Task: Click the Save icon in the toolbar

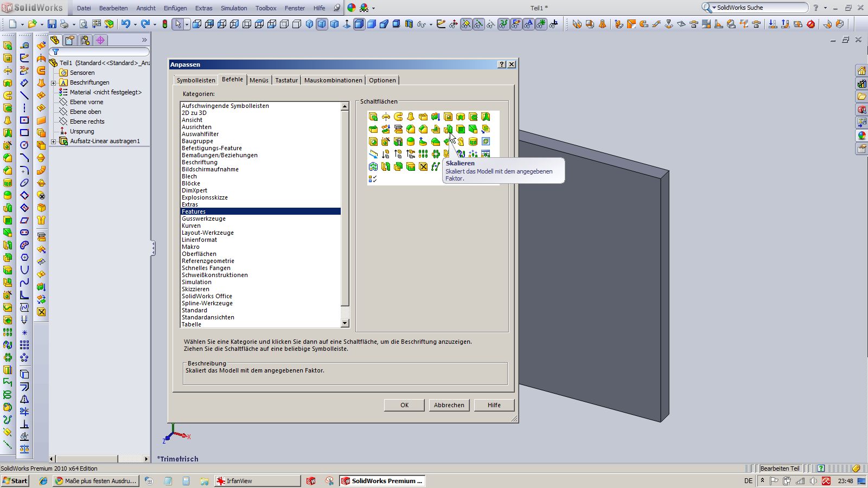Action: click(x=52, y=24)
